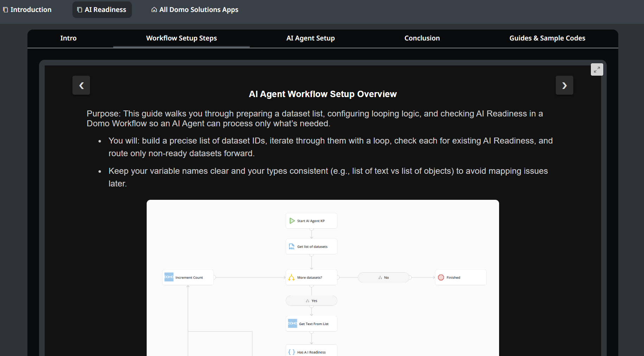
Task: Click the branch icon on the No path
Action: tap(380, 278)
